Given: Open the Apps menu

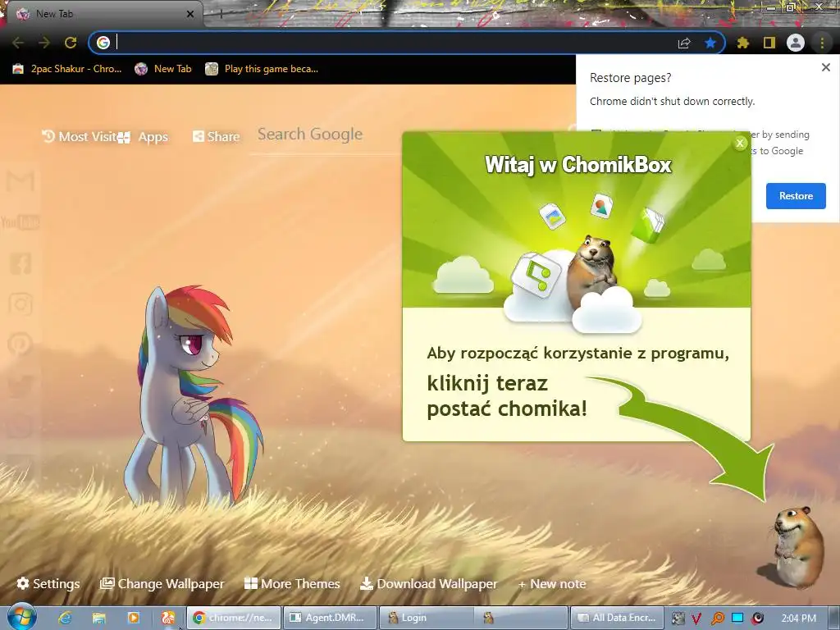Looking at the screenshot, I should (143, 137).
